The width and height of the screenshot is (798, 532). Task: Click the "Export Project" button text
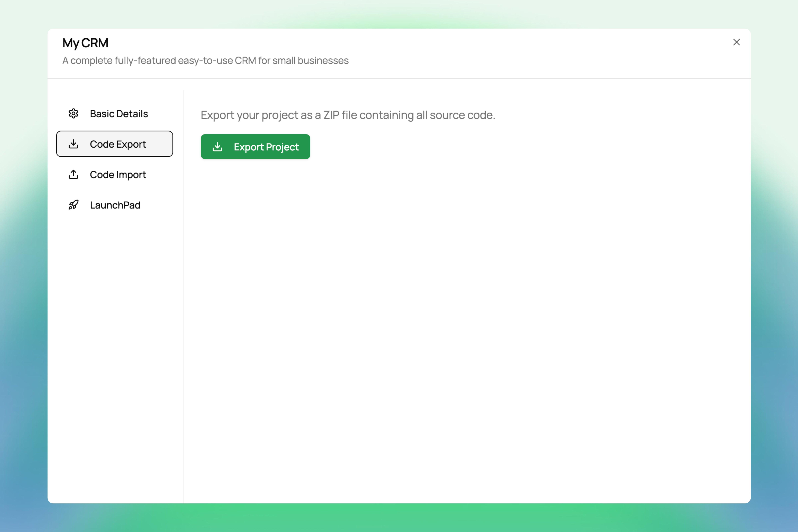click(266, 147)
